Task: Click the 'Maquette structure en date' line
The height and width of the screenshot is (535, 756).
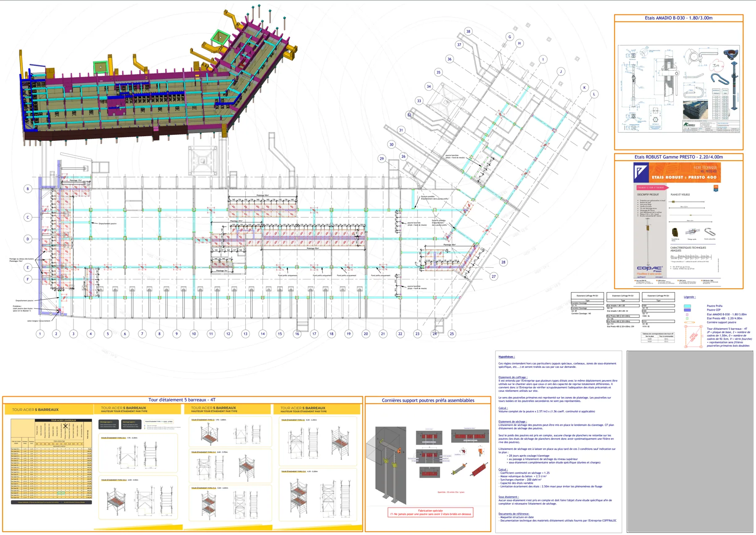Action: click(517, 517)
